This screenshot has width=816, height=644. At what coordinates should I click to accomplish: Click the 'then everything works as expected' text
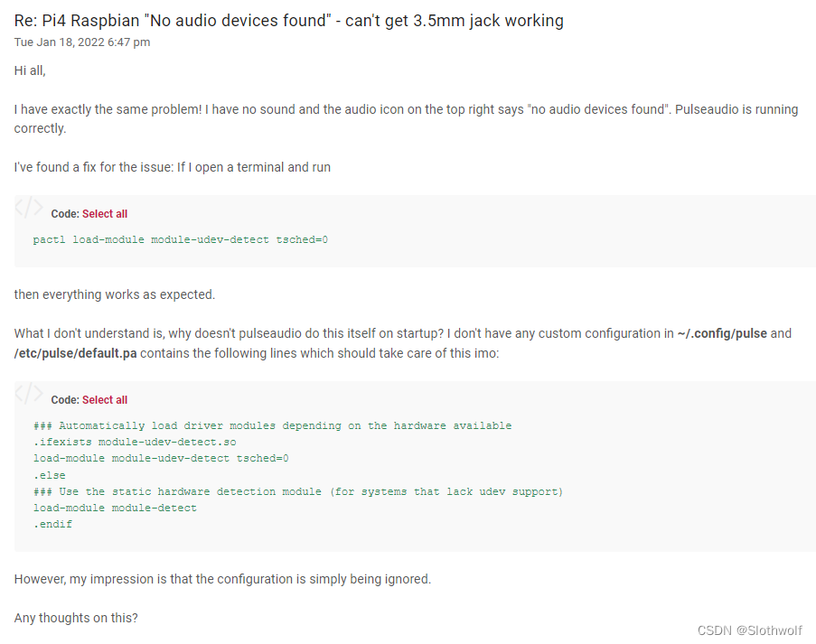tap(115, 294)
